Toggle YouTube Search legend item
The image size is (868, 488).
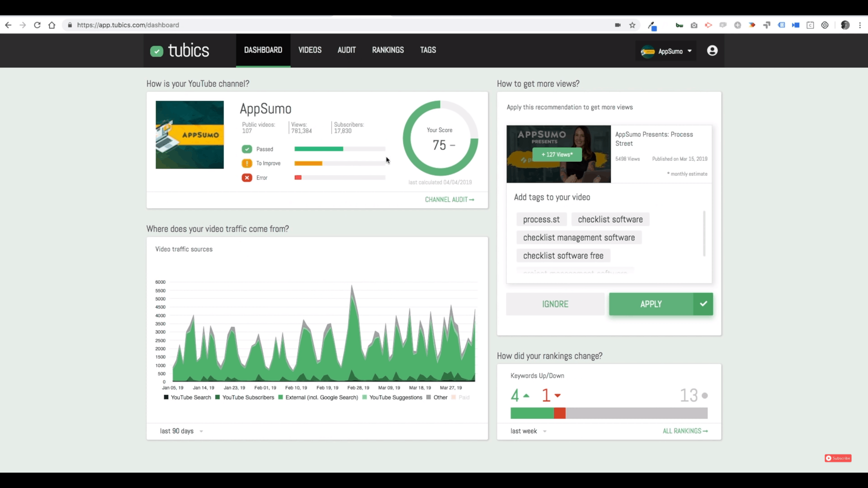point(187,398)
